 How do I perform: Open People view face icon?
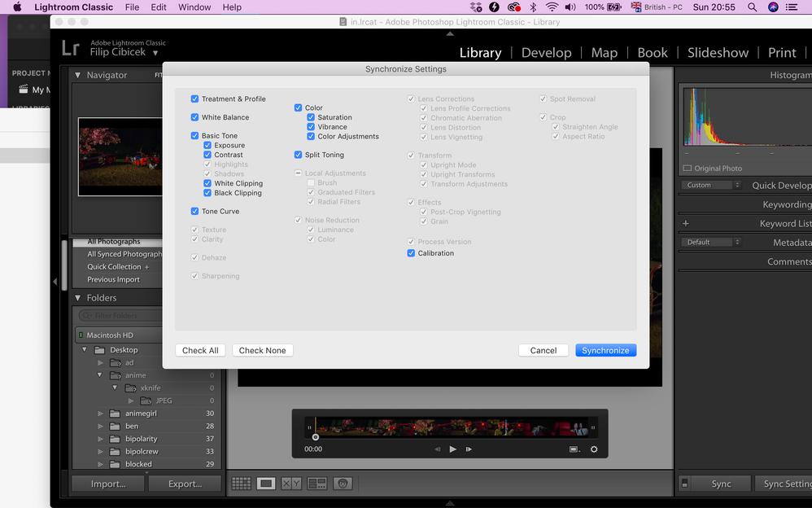(343, 484)
